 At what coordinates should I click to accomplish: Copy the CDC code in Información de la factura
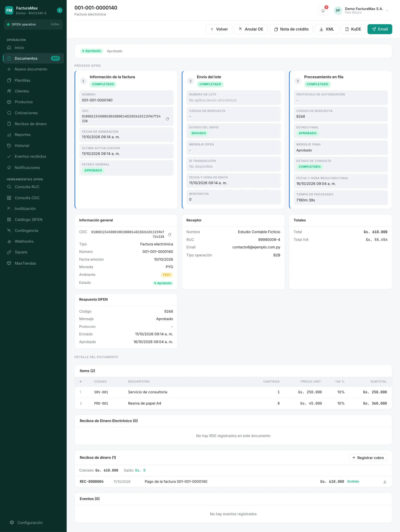click(x=167, y=119)
